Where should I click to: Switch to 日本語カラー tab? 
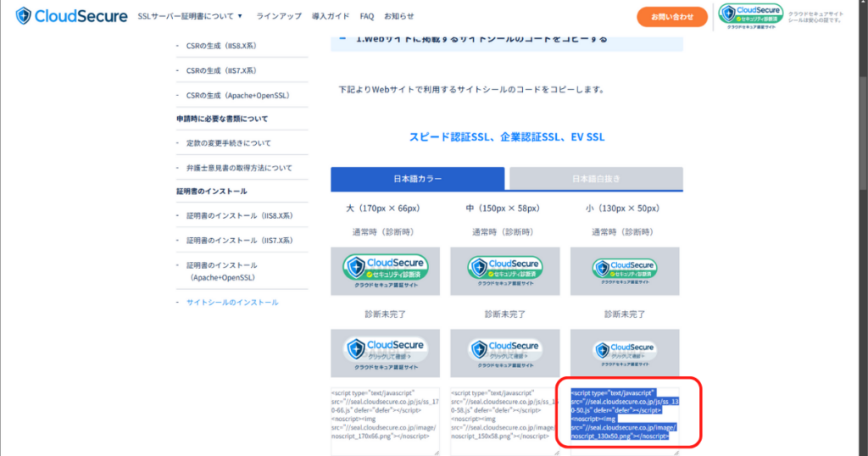point(417,179)
